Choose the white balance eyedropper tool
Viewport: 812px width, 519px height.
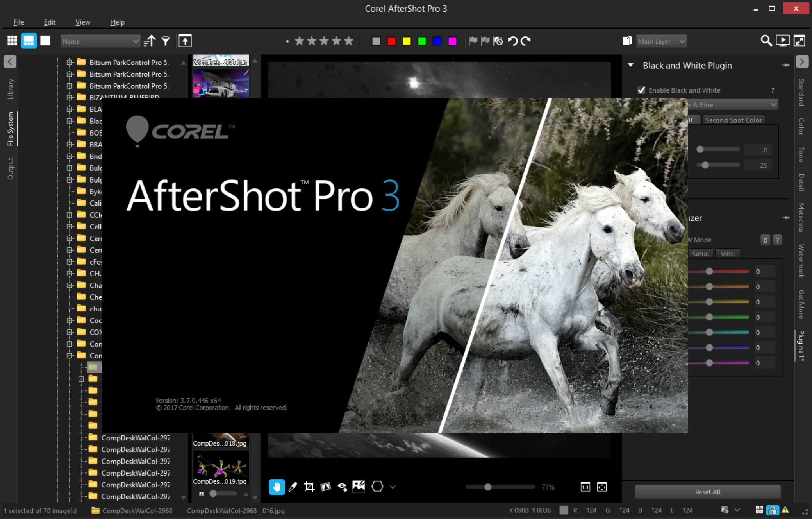click(x=293, y=487)
